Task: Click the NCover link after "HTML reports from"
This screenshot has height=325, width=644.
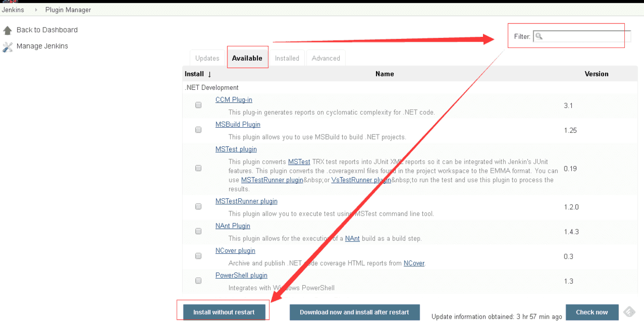Action: [x=414, y=263]
